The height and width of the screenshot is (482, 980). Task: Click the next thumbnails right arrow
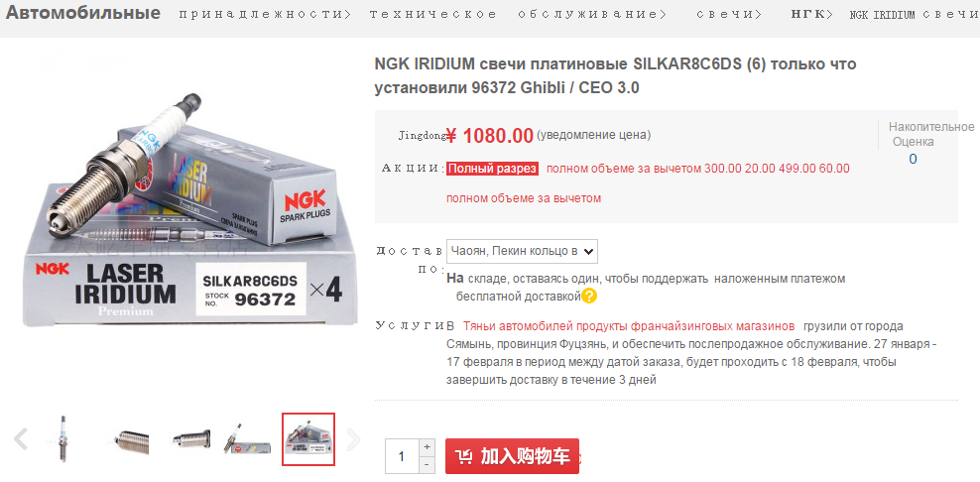(354, 439)
